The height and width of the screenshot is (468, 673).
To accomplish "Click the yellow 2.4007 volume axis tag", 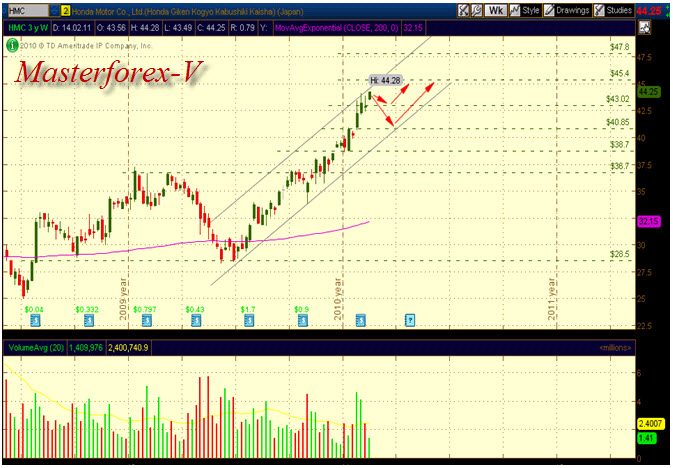I will click(x=651, y=425).
